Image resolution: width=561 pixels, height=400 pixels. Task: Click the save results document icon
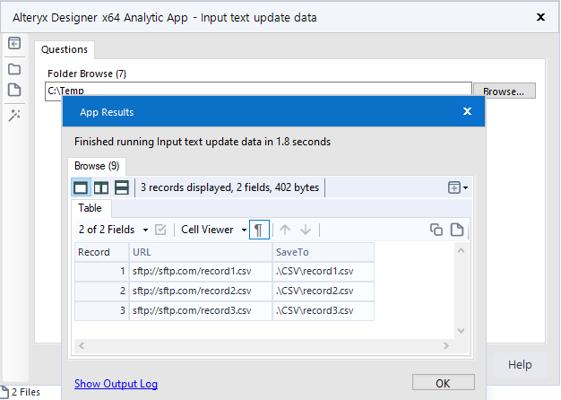point(457,230)
